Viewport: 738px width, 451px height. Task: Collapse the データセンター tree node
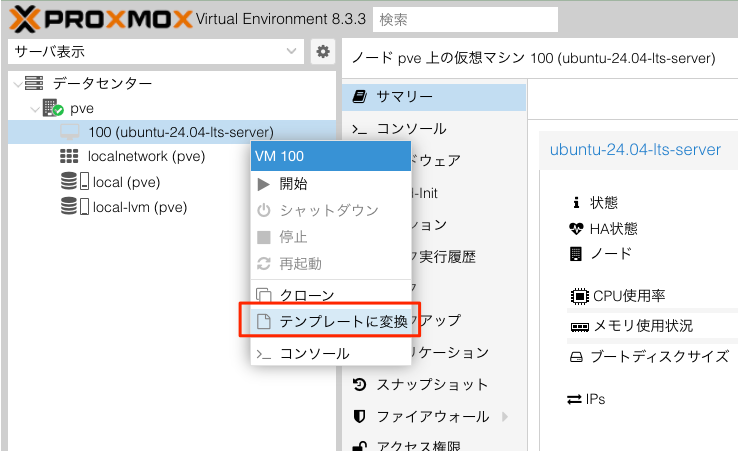(18, 84)
